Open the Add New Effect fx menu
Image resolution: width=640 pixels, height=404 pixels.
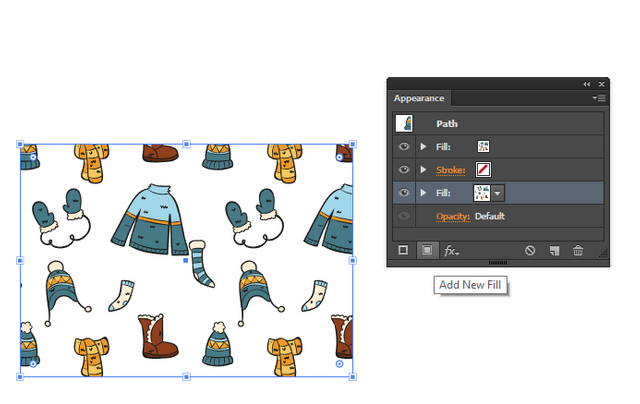point(451,251)
